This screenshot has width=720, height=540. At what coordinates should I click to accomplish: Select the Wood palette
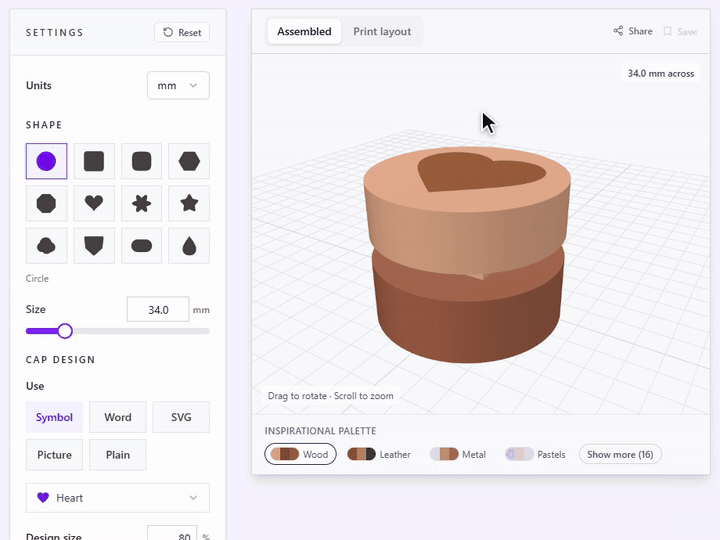300,454
